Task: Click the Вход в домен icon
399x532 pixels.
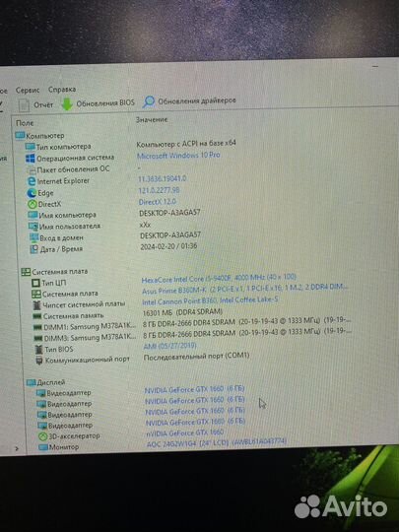Action: coord(33,237)
